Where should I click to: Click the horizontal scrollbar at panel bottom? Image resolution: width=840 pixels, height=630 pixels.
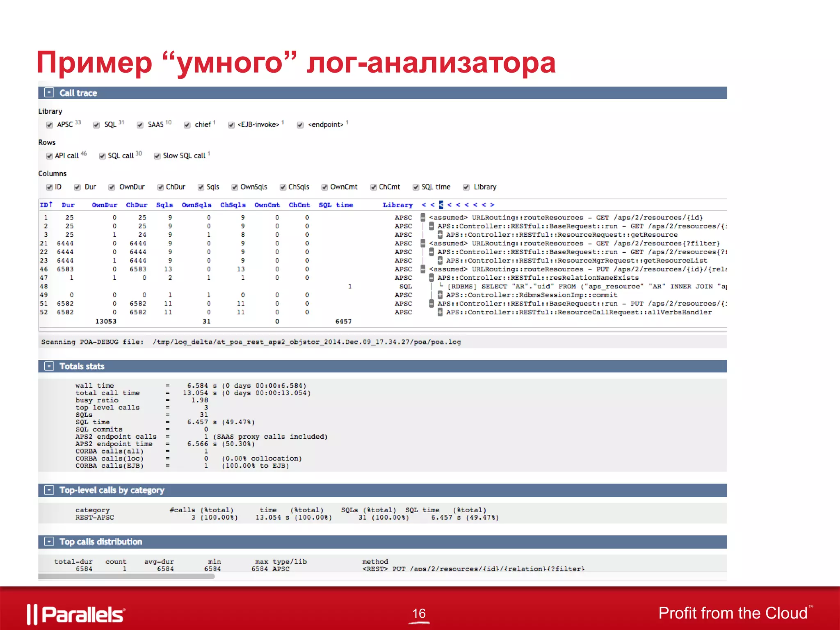tap(126, 576)
